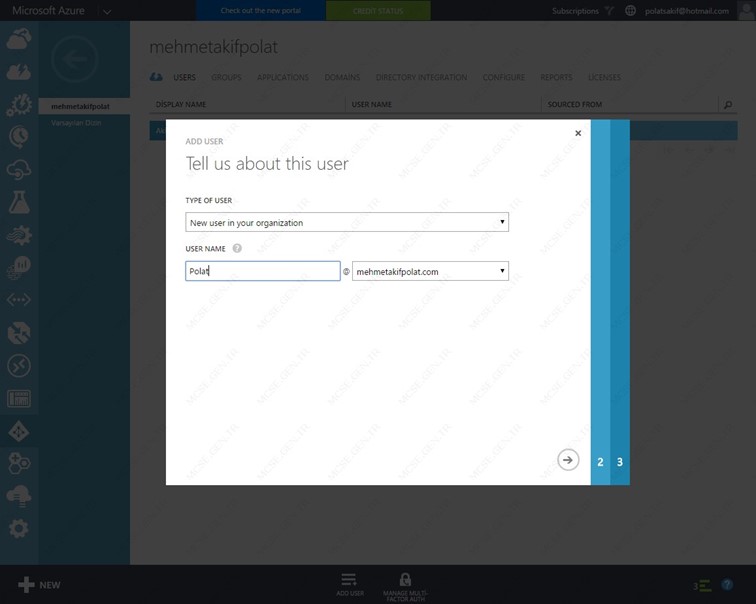756x604 pixels.
Task: Switch to the Licenses tab
Action: [604, 77]
